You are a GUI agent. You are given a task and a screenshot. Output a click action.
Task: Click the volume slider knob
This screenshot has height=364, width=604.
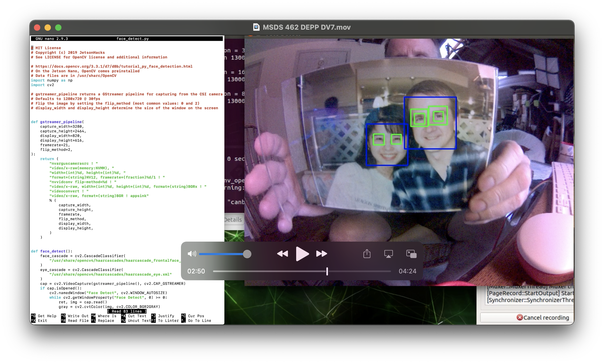pyautogui.click(x=247, y=254)
